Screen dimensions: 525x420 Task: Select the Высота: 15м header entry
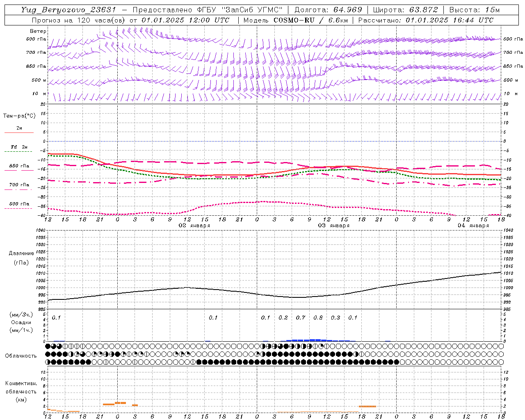coord(475,10)
